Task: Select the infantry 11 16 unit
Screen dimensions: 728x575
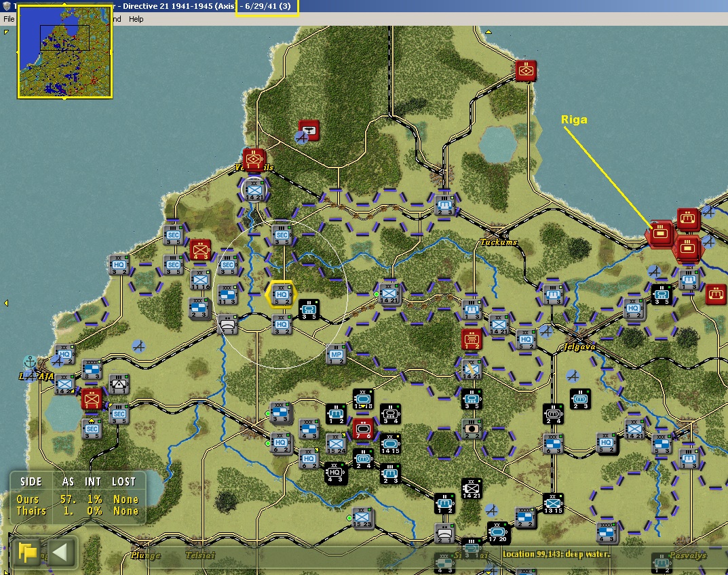Action: pos(200,279)
